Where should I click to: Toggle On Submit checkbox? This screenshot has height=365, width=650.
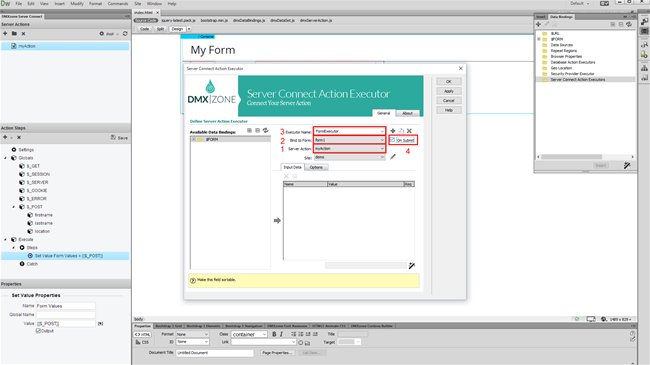coord(393,140)
